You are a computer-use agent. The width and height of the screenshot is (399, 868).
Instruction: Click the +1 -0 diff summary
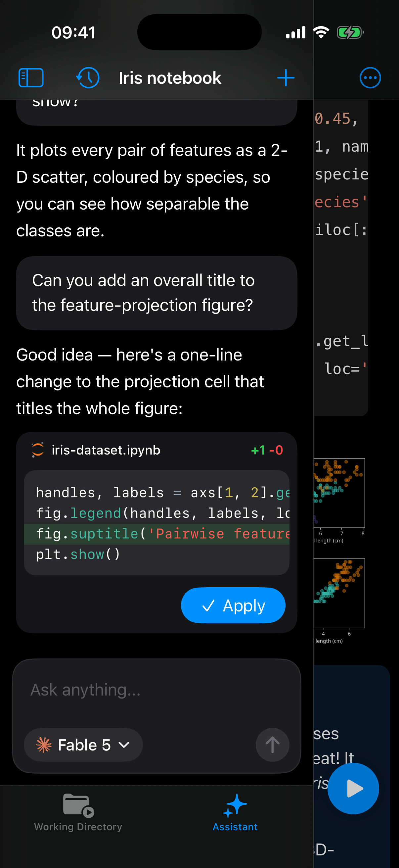(x=267, y=450)
